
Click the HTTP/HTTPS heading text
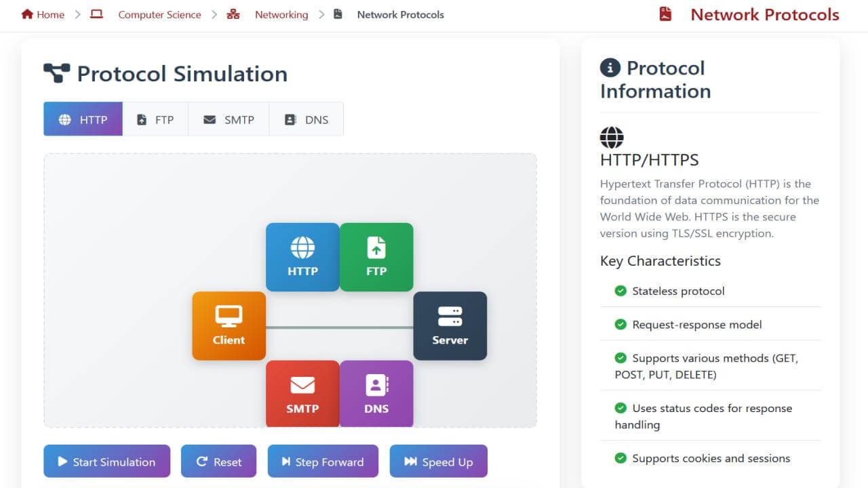point(650,160)
